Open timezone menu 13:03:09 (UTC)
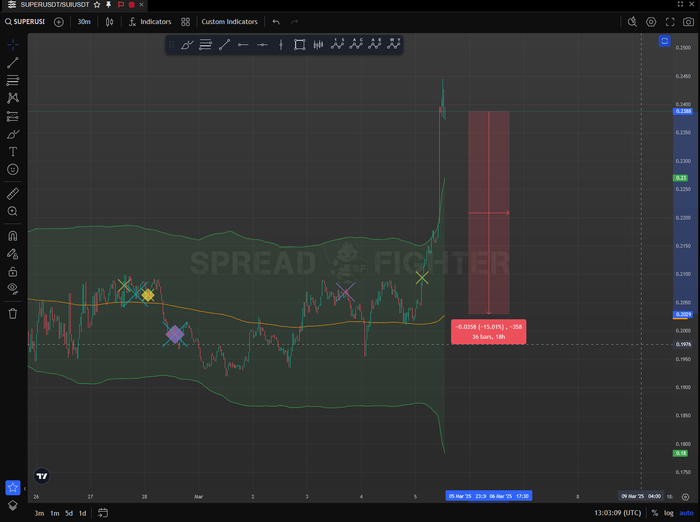Image resolution: width=700 pixels, height=522 pixels. (x=617, y=513)
